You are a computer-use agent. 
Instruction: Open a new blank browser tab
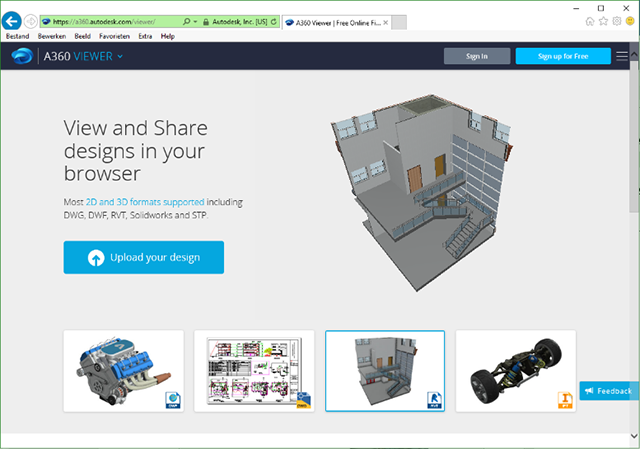point(399,22)
